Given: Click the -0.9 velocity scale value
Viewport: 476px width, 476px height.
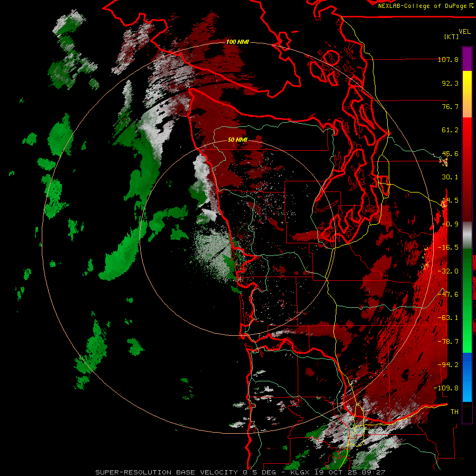Looking at the screenshot, I should [450, 224].
